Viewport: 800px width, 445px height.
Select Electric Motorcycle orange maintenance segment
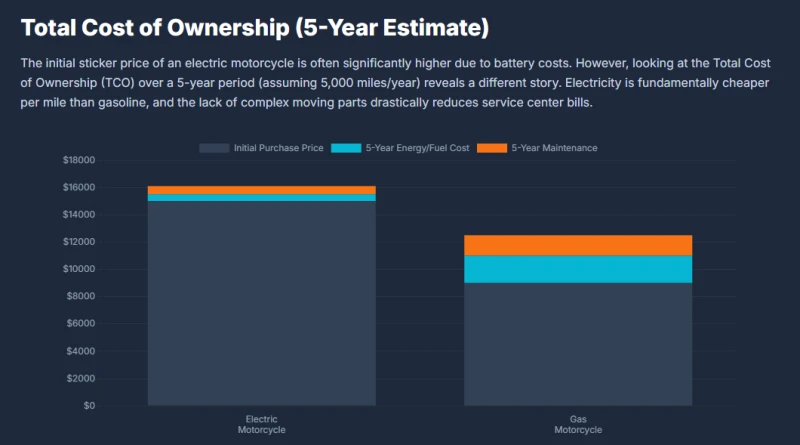[x=262, y=190]
